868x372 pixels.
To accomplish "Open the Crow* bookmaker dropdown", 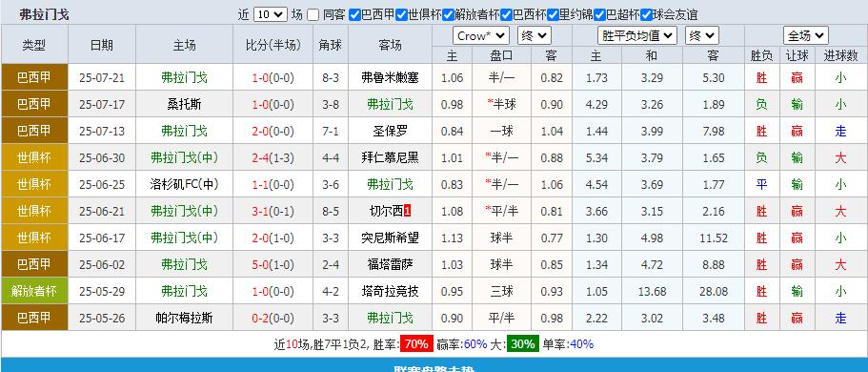I will [x=481, y=36].
